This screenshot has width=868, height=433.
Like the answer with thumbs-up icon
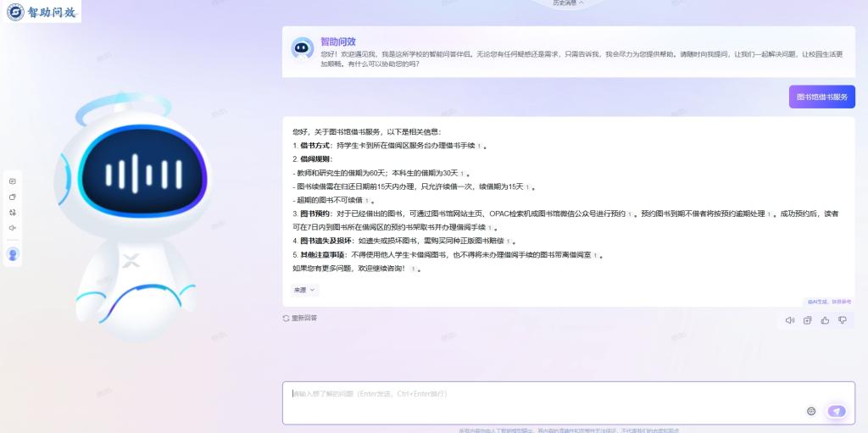[x=825, y=320]
